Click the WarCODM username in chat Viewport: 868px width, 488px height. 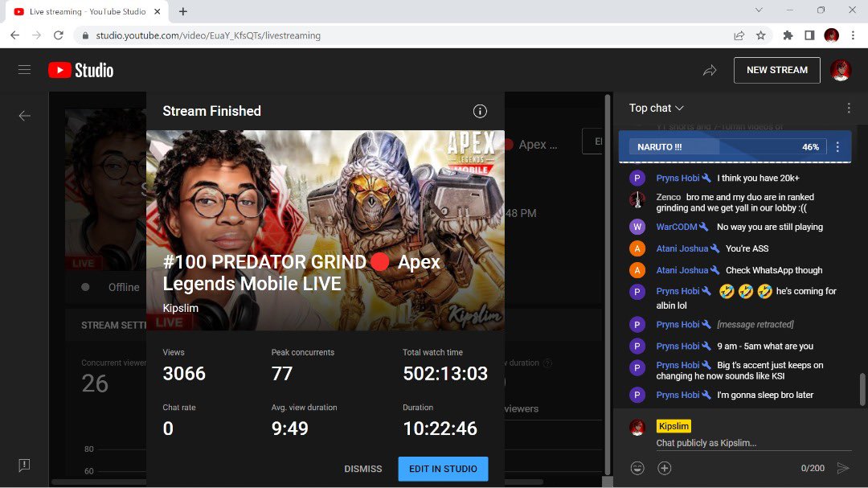point(677,227)
